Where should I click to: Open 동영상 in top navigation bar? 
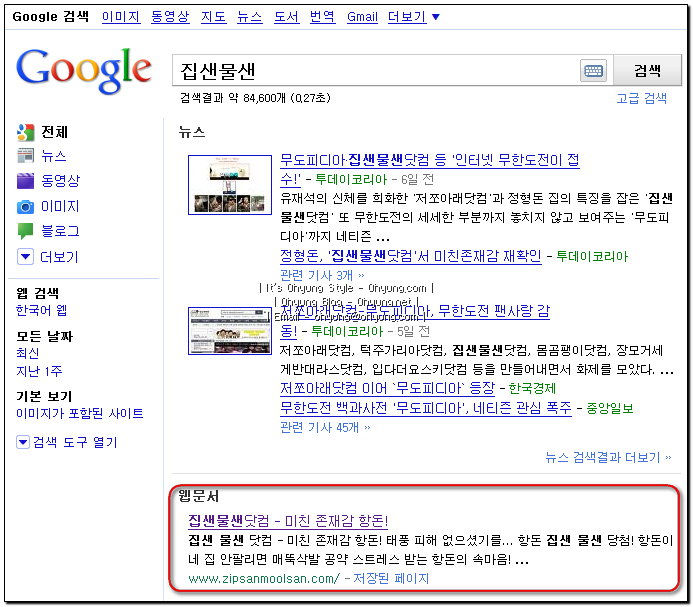(170, 16)
